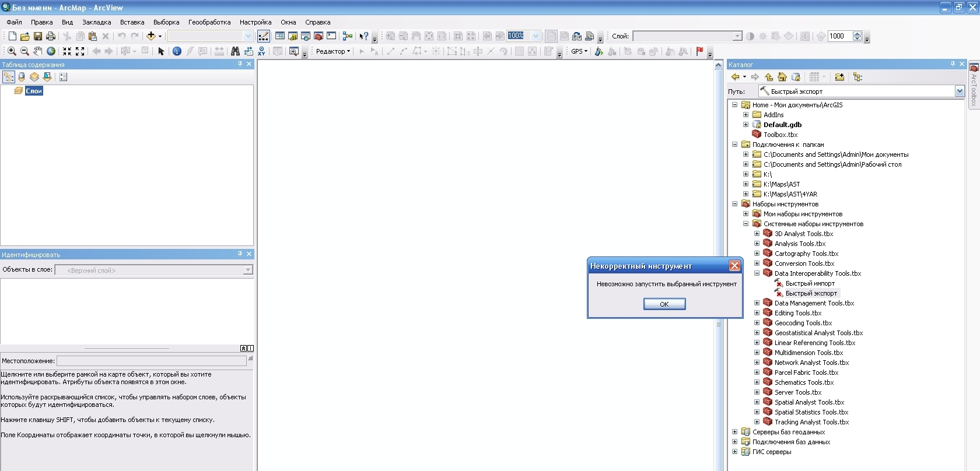Expand the Серверы баз геоданных node
The height and width of the screenshot is (471, 980).
tap(734, 432)
